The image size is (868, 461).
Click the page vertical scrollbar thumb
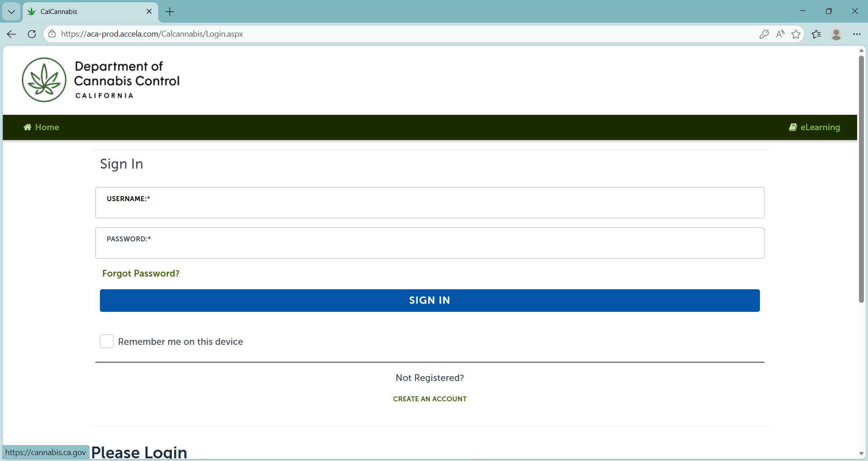point(861,179)
